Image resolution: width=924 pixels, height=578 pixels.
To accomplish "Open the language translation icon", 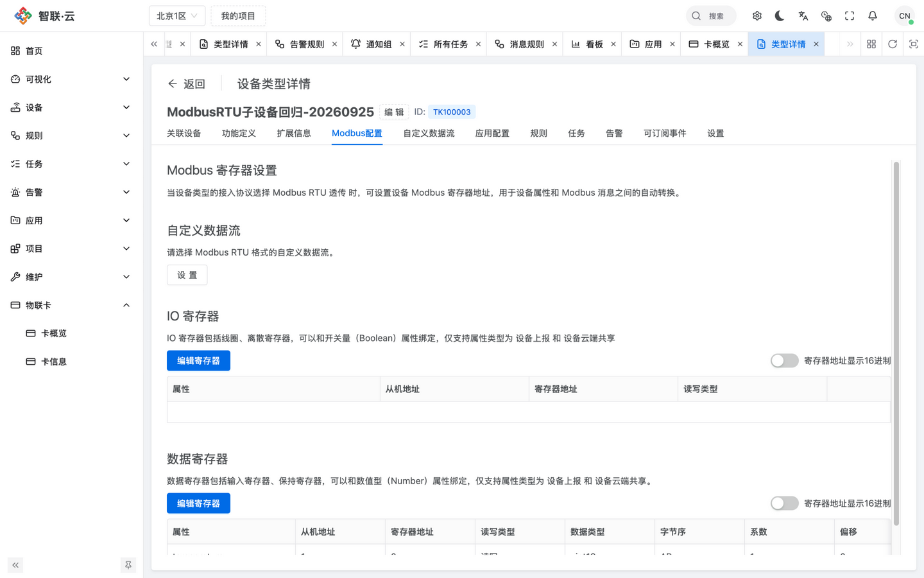I will (803, 16).
